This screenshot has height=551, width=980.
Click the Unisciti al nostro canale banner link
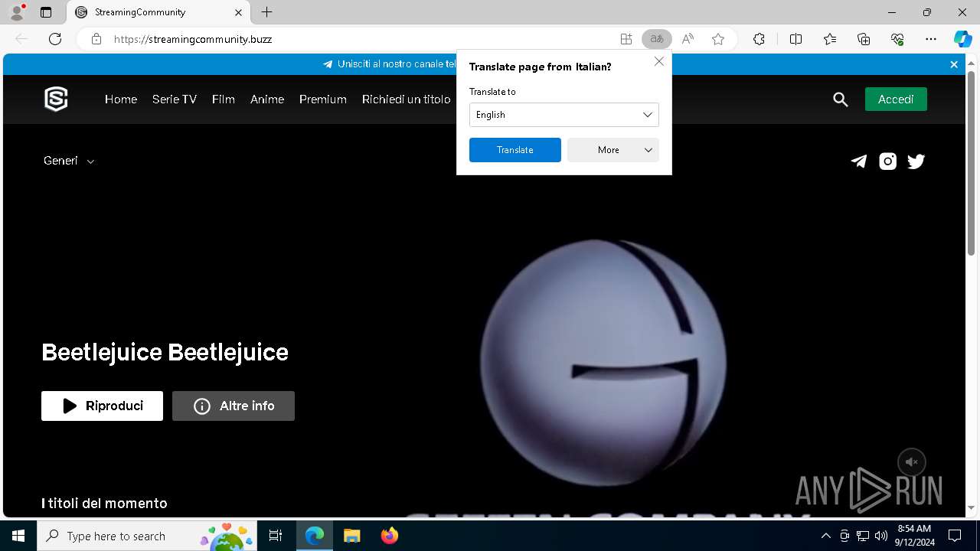390,64
